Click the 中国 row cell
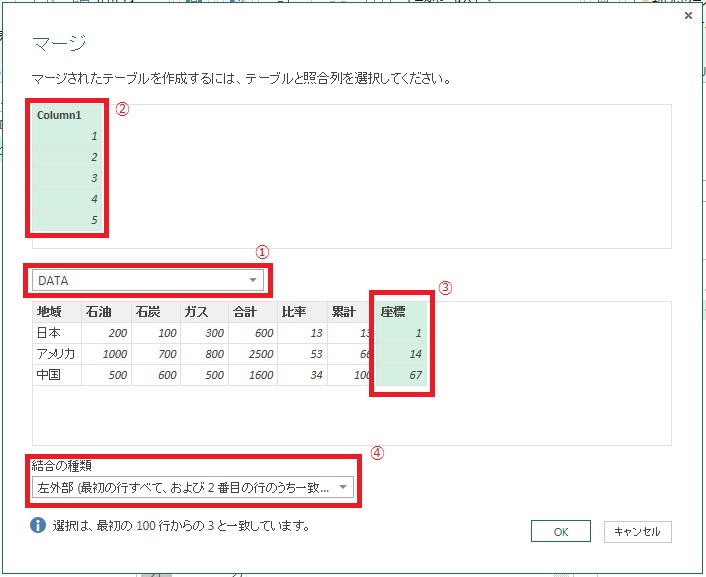This screenshot has height=577, width=706. coord(57,375)
